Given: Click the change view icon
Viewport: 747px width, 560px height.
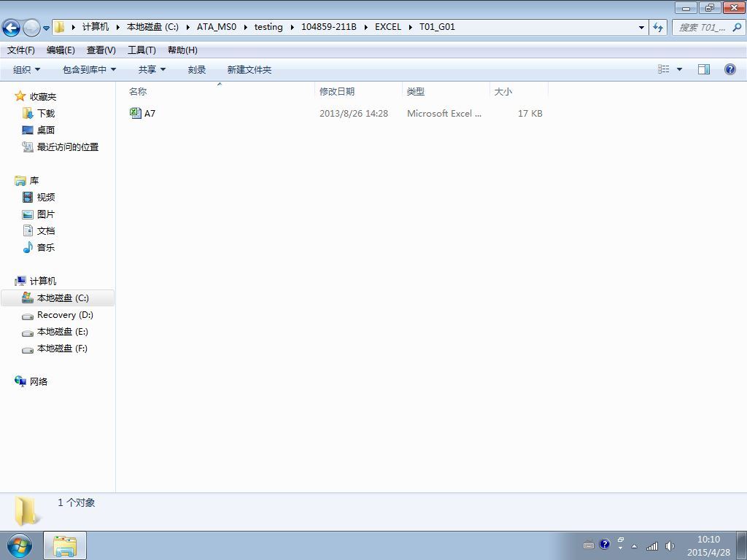Looking at the screenshot, I should [x=664, y=69].
